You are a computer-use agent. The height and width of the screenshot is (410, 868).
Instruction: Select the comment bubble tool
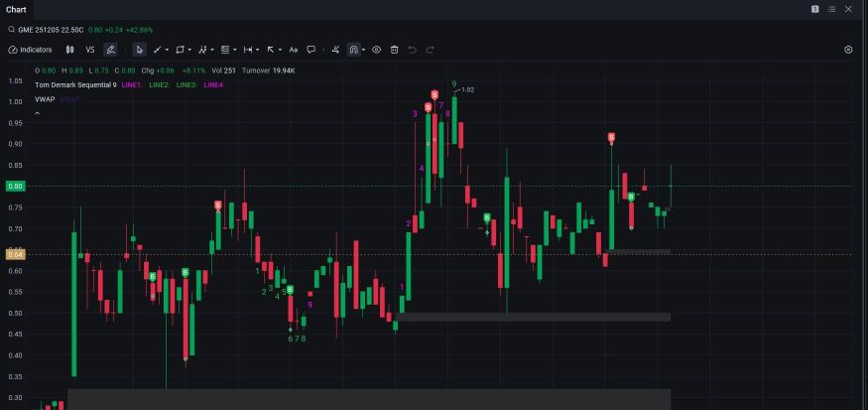[311, 50]
